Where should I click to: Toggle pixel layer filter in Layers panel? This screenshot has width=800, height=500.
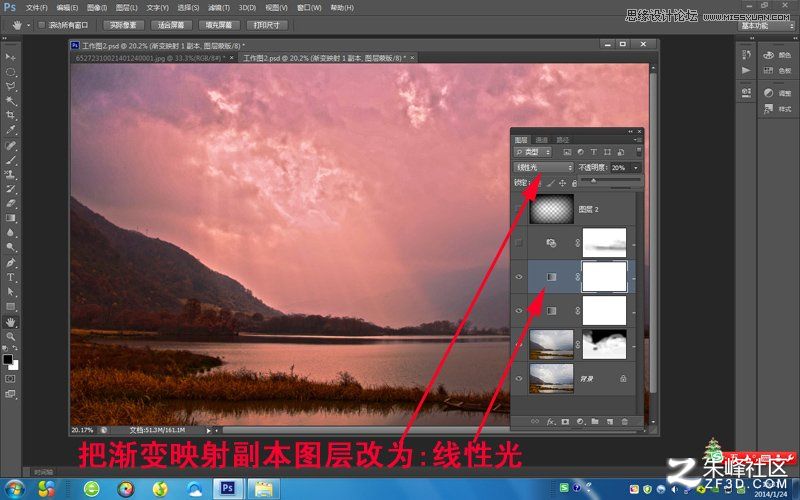567,152
